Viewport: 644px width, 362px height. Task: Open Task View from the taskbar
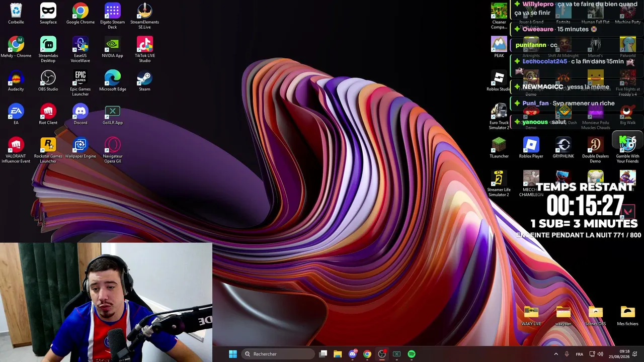(323, 354)
